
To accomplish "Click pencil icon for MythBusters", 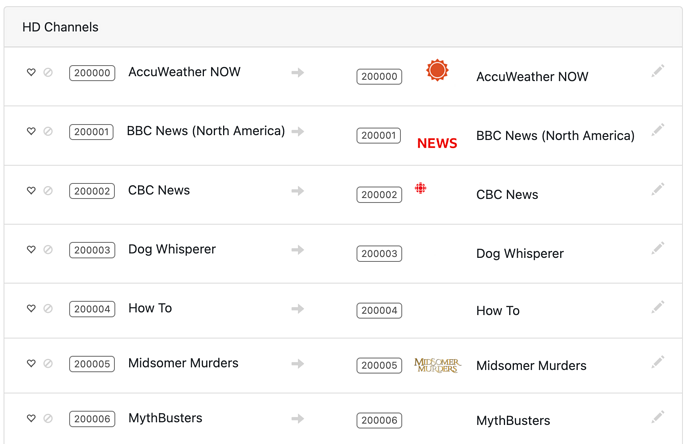I will click(x=657, y=417).
